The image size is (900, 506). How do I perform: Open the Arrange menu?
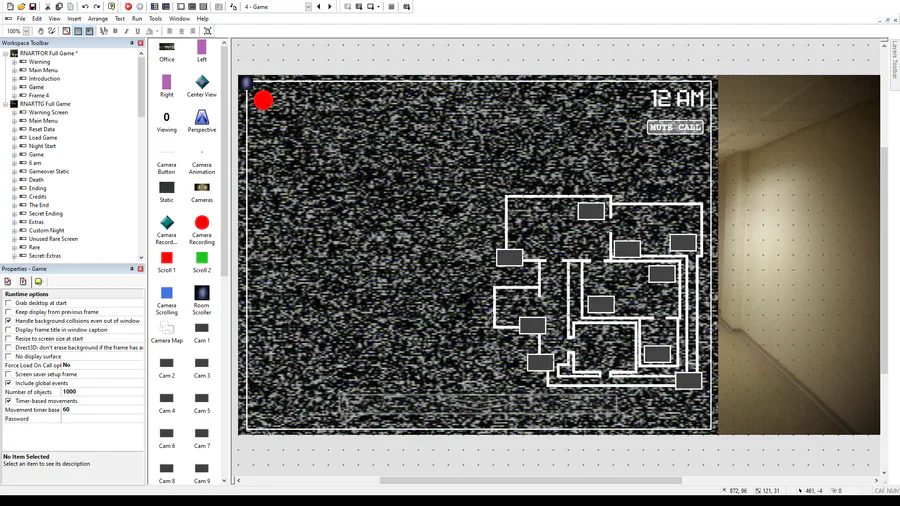click(x=98, y=18)
